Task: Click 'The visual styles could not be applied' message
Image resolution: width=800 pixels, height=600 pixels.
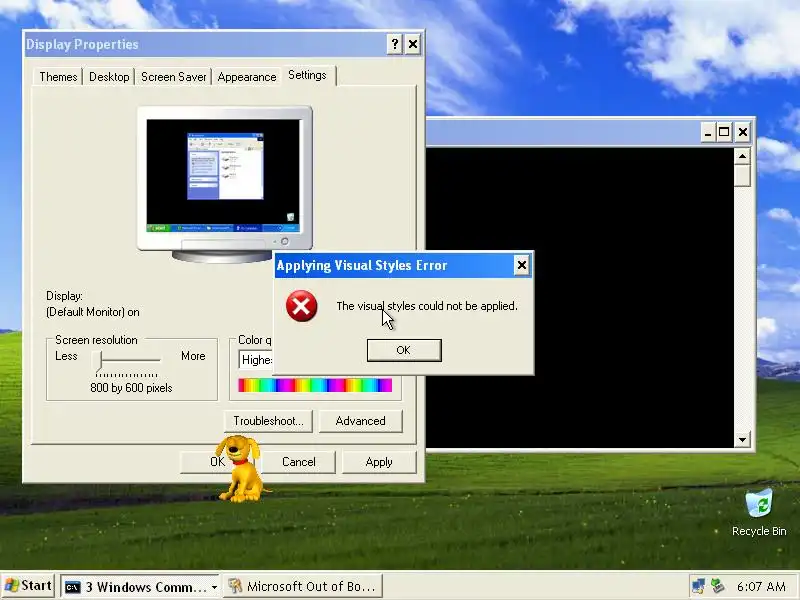Action: click(x=427, y=306)
